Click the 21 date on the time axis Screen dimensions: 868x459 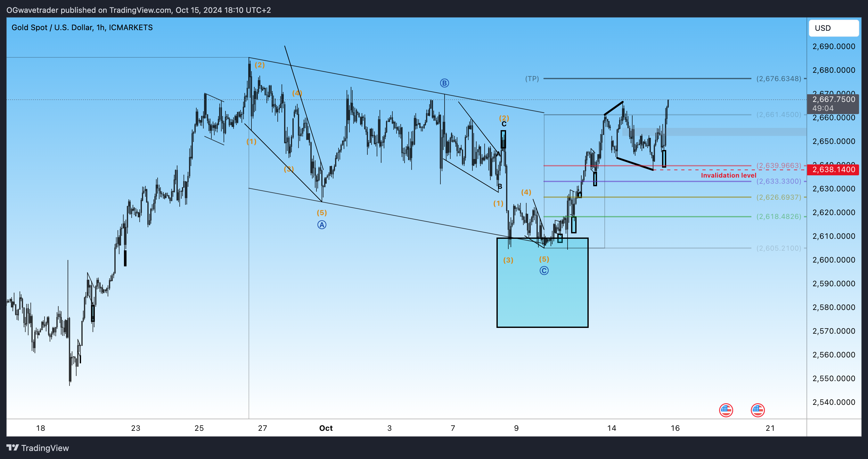pyautogui.click(x=770, y=428)
